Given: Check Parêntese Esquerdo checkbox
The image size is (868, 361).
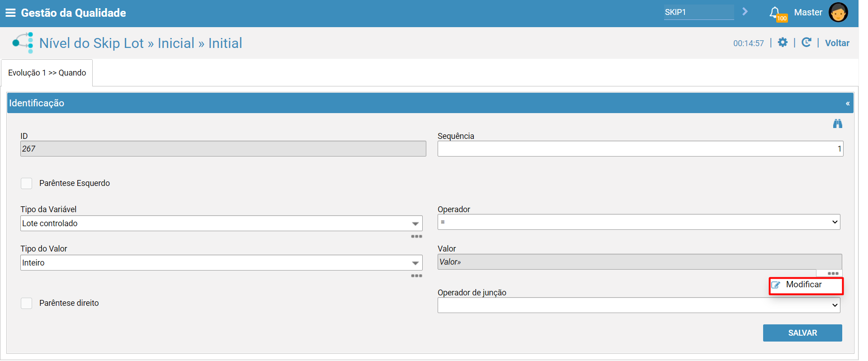Looking at the screenshot, I should 27,183.
